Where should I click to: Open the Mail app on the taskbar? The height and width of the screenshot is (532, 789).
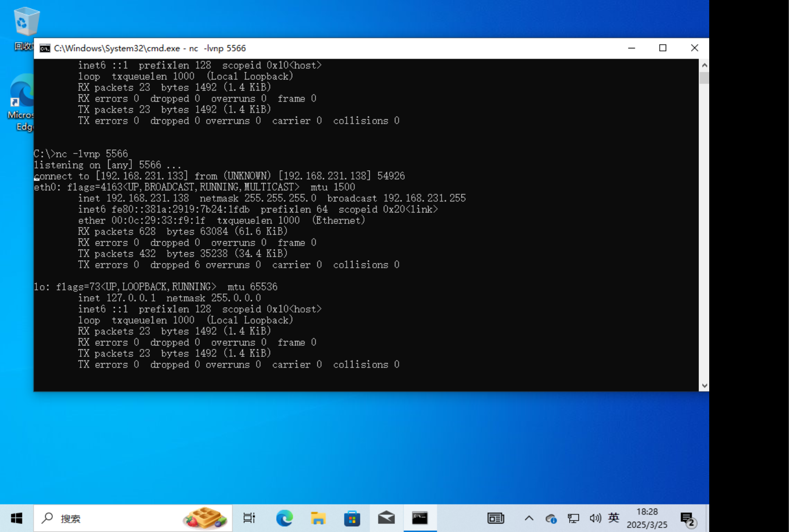click(386, 518)
